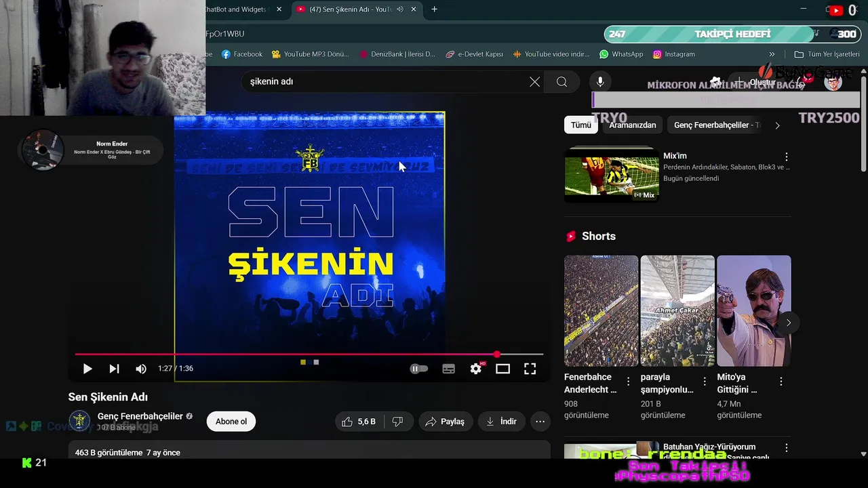Open a new browser tab

click(434, 9)
